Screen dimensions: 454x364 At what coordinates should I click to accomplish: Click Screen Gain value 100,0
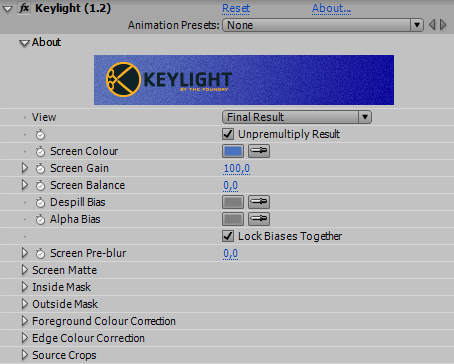[237, 168]
